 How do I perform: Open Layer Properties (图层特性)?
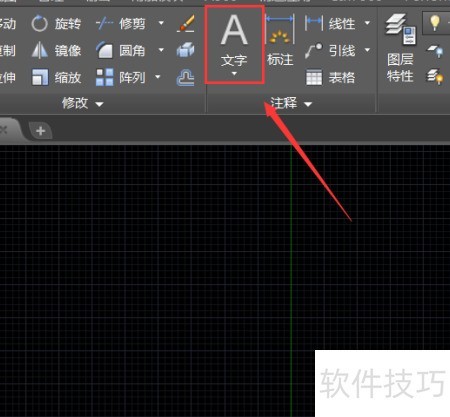pos(400,48)
